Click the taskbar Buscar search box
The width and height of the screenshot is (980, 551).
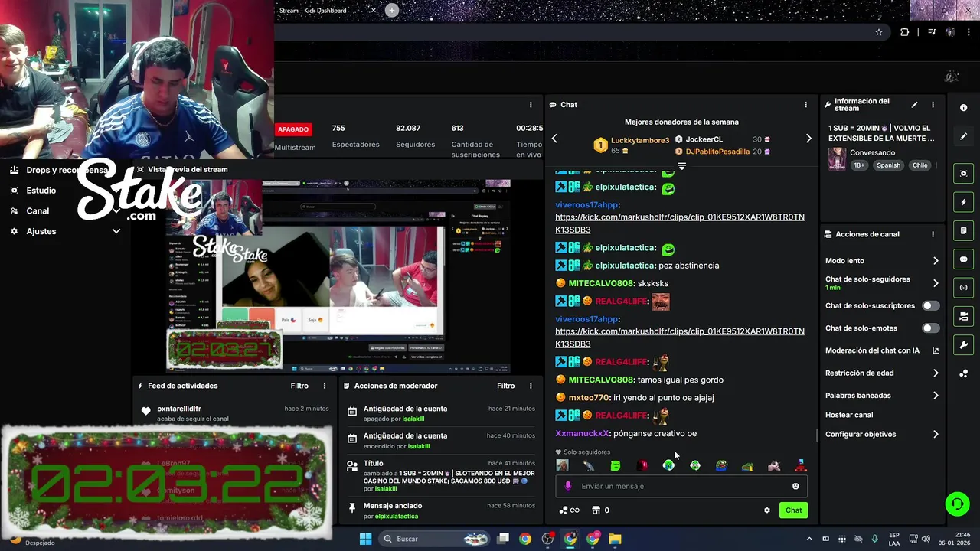tap(435, 539)
